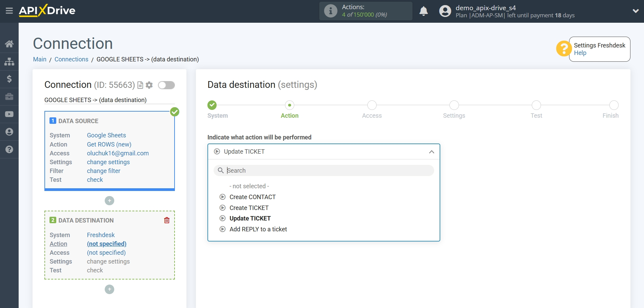
Task: Open Get ROWS (new) action link
Action: pos(109,145)
